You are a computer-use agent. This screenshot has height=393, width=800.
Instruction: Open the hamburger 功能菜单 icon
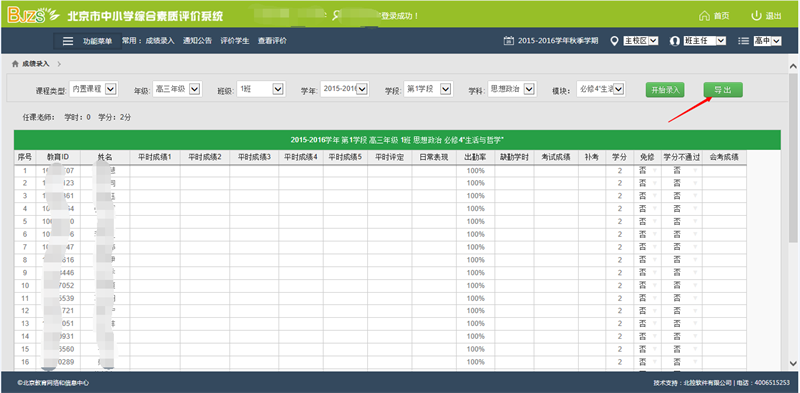68,41
